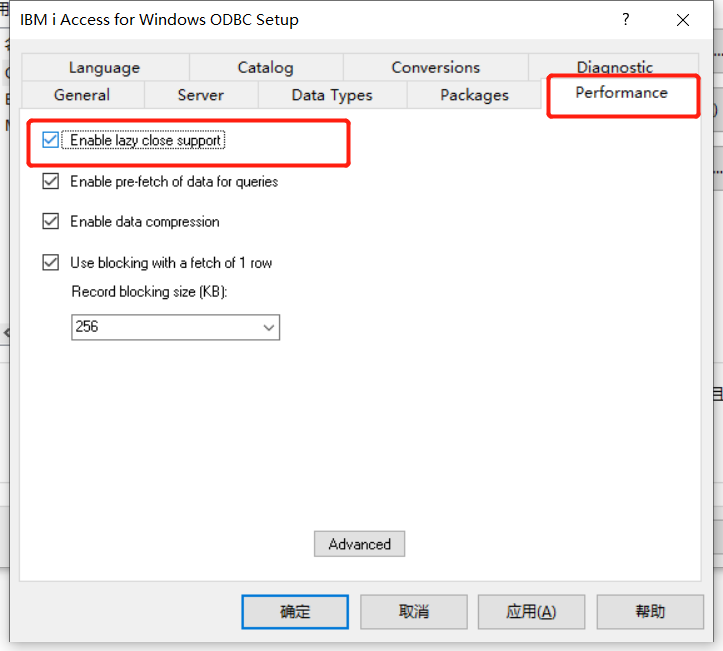Uncheck Enable lazy close support

pos(50,140)
